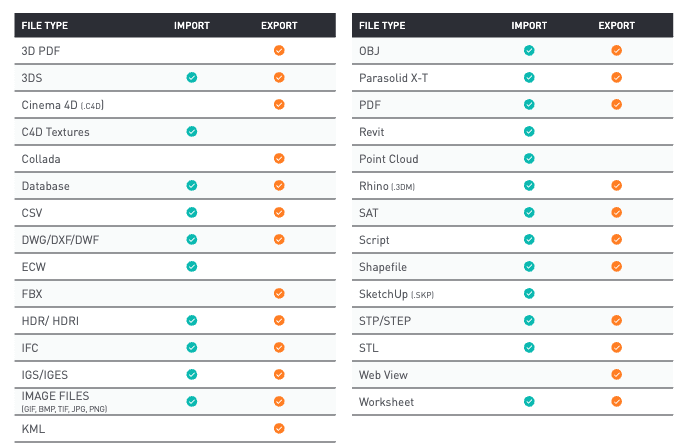Click the SketchUp import checkmark
Screen dimensions: 675x448
tap(529, 293)
